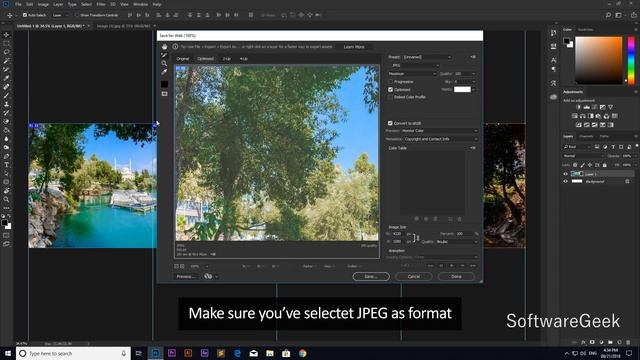Open Microsoft Edge from the taskbar

pos(237,353)
